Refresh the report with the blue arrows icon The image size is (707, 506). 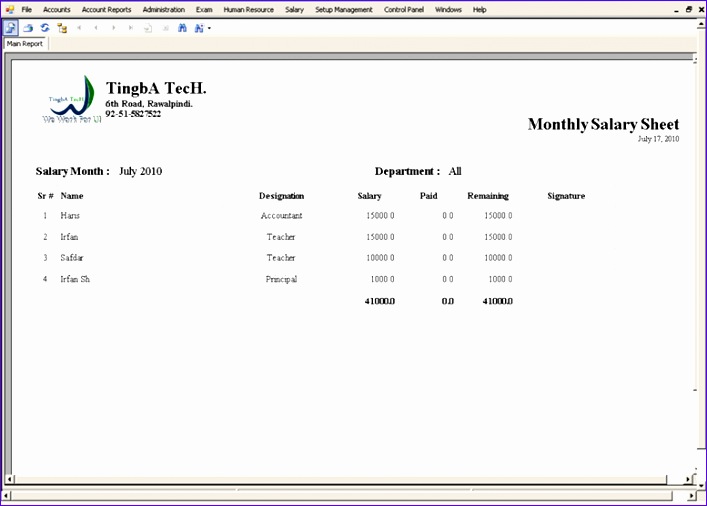click(x=45, y=28)
